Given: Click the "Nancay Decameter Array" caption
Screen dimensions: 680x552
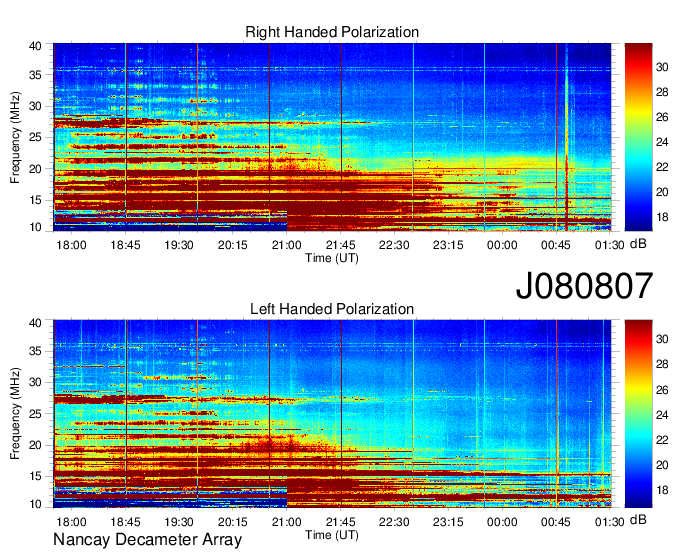Looking at the screenshot, I should (x=147, y=539).
